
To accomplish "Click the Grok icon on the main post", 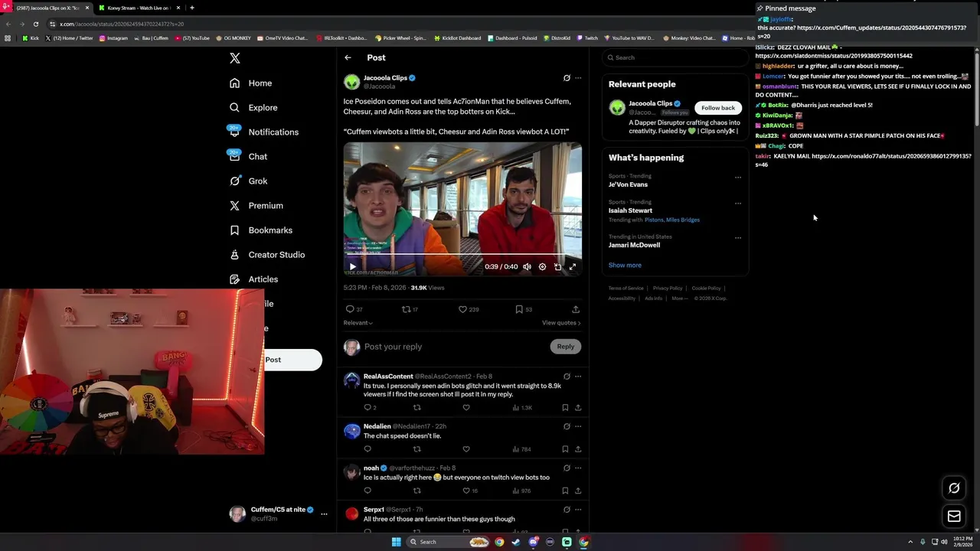I will tap(567, 78).
